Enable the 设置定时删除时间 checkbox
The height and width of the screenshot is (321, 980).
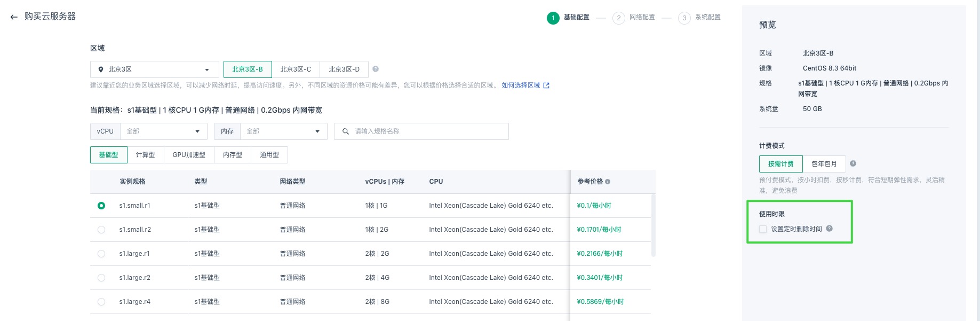[x=763, y=229]
